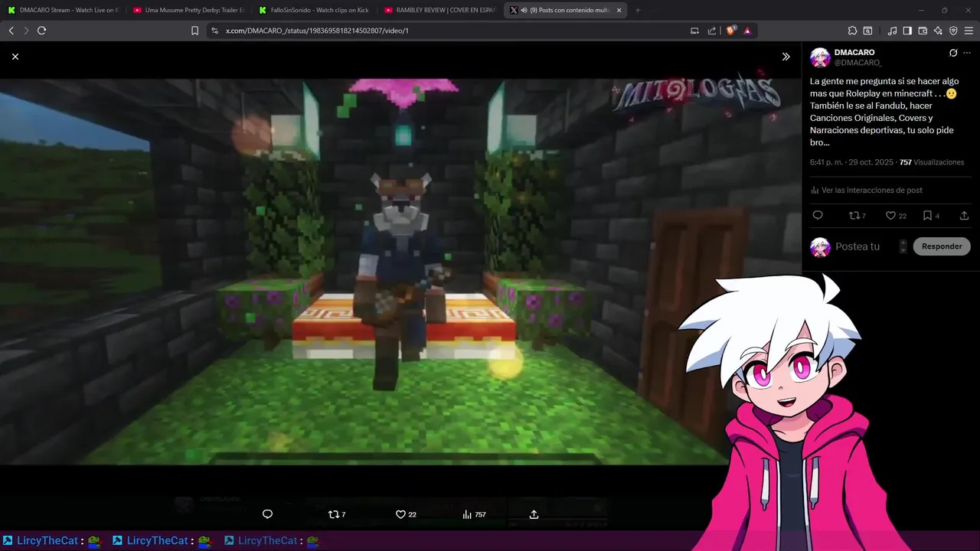This screenshot has height=551, width=980.
Task: Click the 757 Visualizaciones view count text
Action: click(932, 162)
